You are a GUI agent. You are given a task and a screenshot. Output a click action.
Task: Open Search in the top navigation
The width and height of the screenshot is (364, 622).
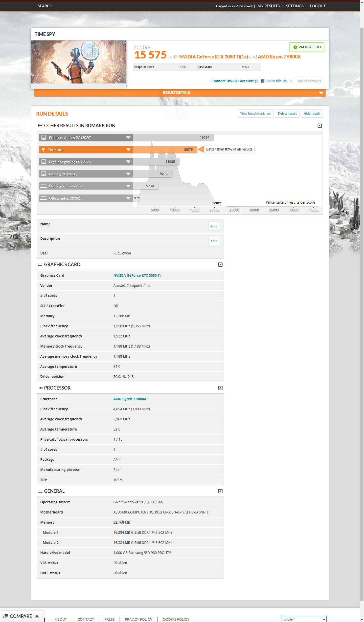(45, 6)
